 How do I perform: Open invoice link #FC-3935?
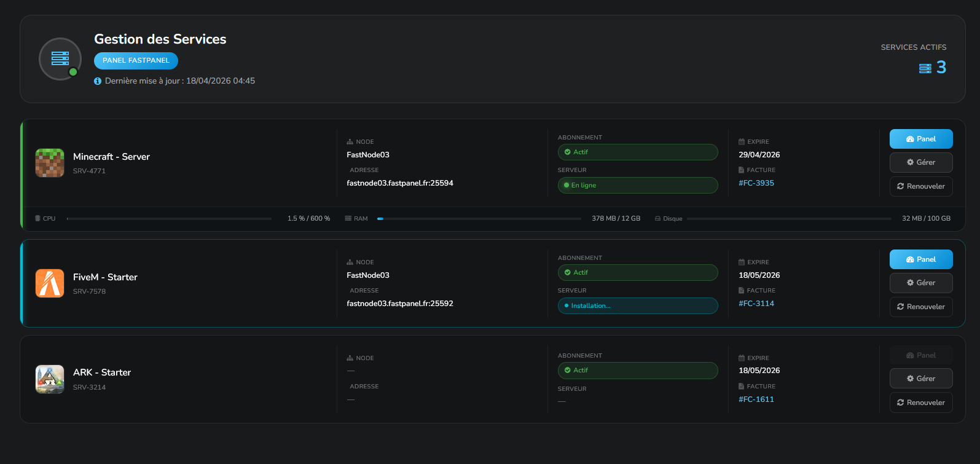click(x=756, y=183)
